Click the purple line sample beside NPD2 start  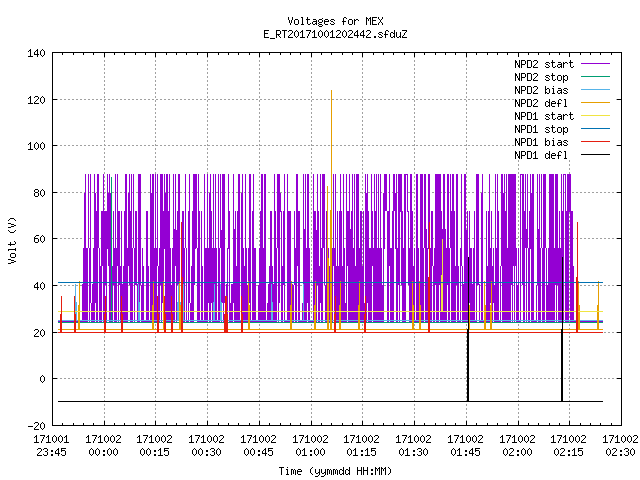(x=596, y=64)
